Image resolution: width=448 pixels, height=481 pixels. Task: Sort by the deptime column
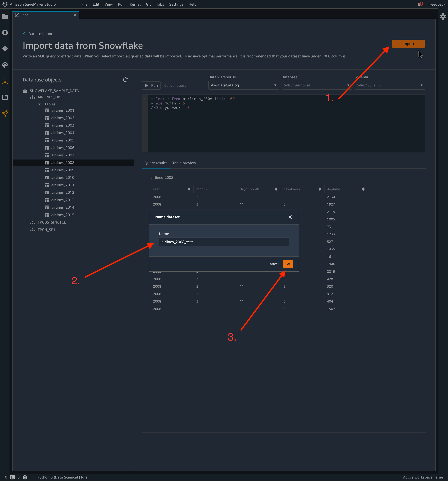click(363, 189)
